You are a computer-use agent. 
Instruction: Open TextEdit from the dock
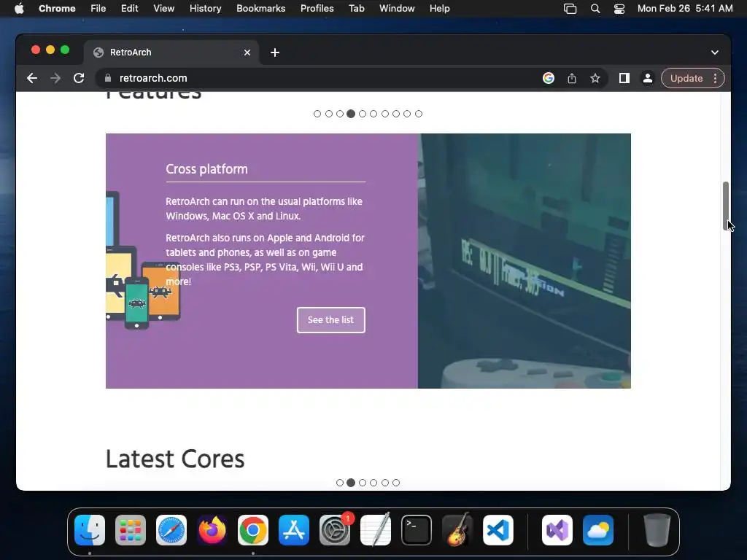pos(376,530)
